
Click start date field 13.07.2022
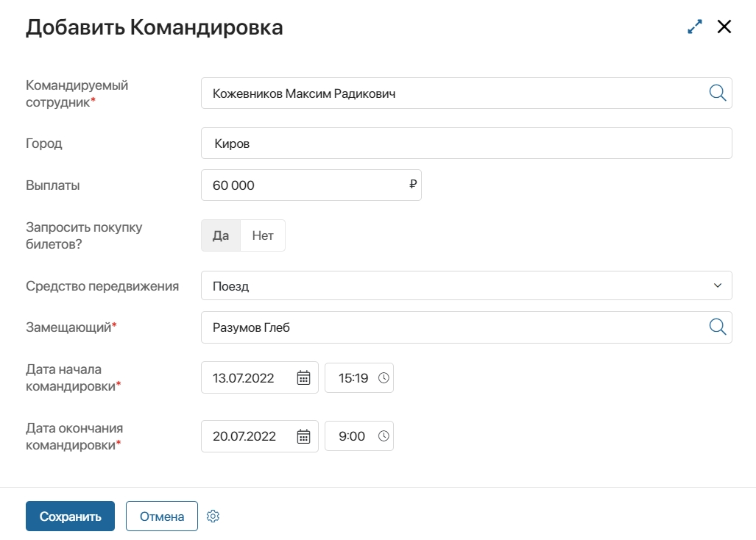[249, 378]
